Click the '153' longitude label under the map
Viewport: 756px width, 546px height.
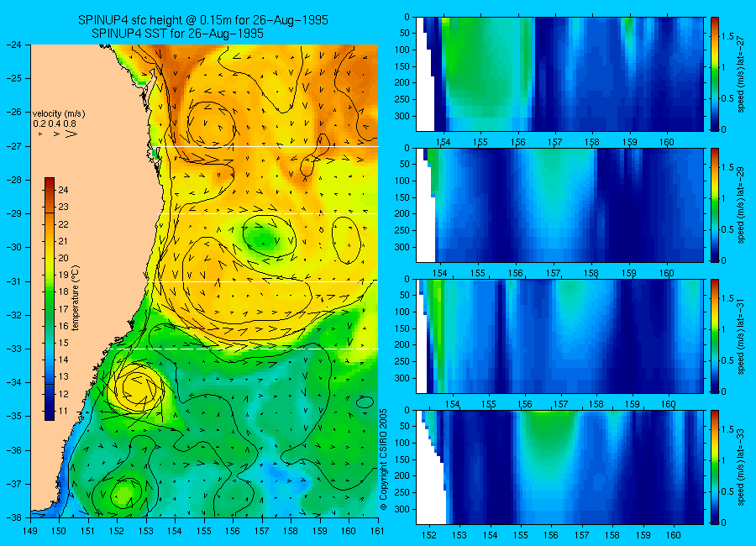click(x=146, y=531)
